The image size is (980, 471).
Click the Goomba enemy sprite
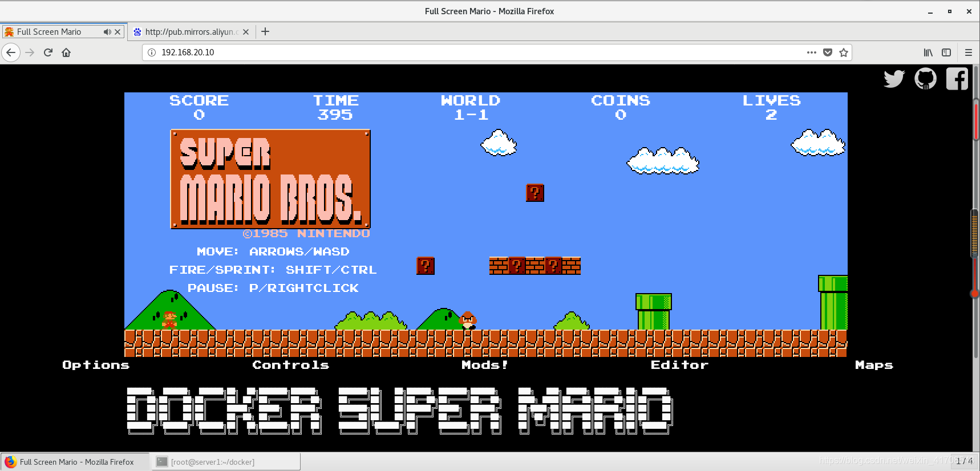click(468, 320)
